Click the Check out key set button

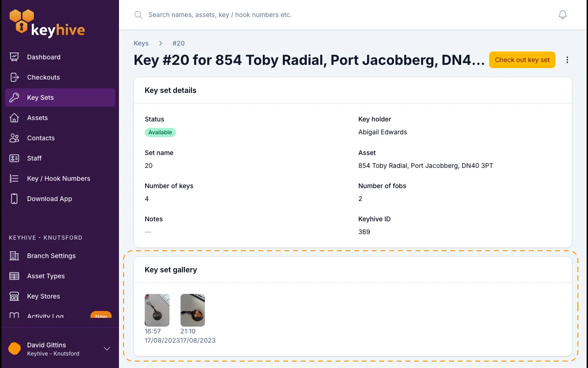(x=522, y=60)
